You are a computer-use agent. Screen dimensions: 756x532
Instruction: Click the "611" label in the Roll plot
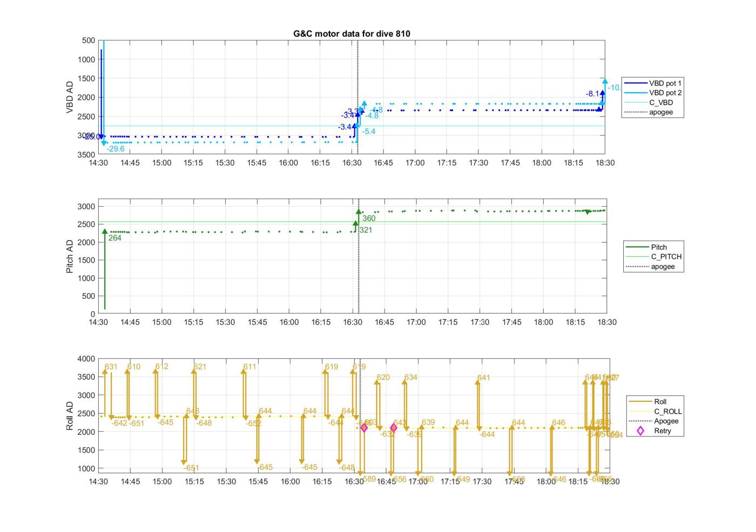point(249,367)
